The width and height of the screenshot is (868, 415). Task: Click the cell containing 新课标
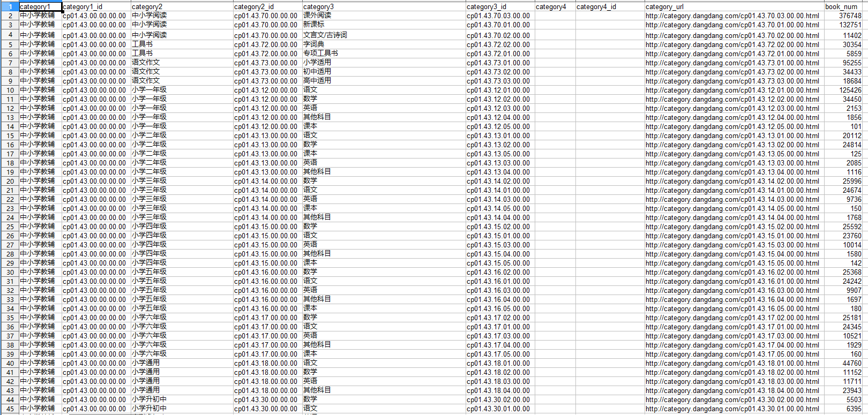point(384,25)
